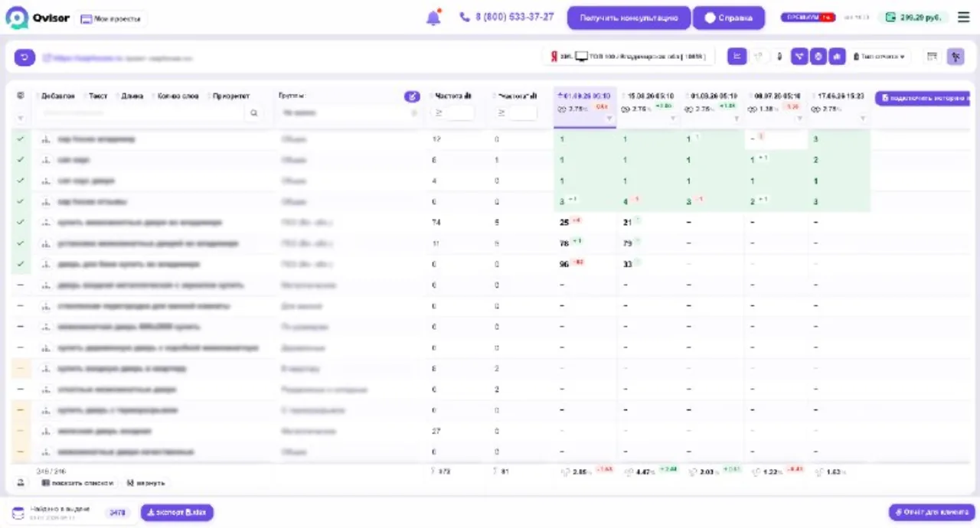This screenshot has height=528, width=980.
Task: Click the light purple pin icon at the toolbar's right end
Action: tap(955, 57)
